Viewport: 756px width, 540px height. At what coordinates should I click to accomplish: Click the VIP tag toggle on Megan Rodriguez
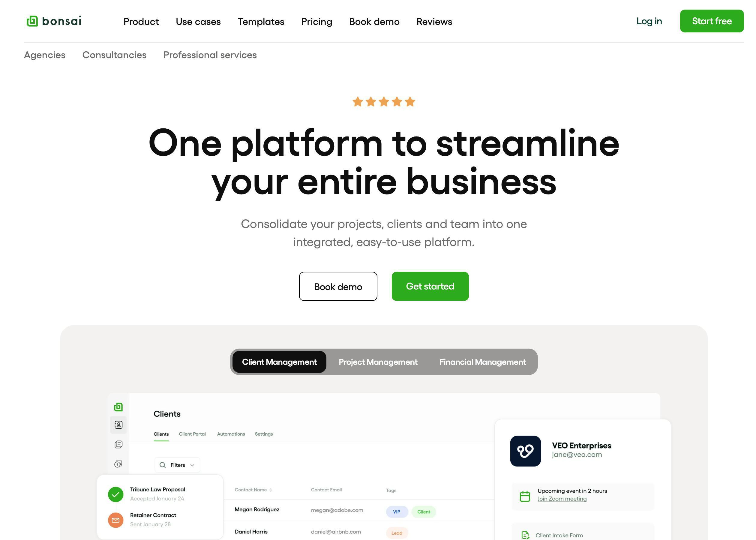tap(397, 512)
